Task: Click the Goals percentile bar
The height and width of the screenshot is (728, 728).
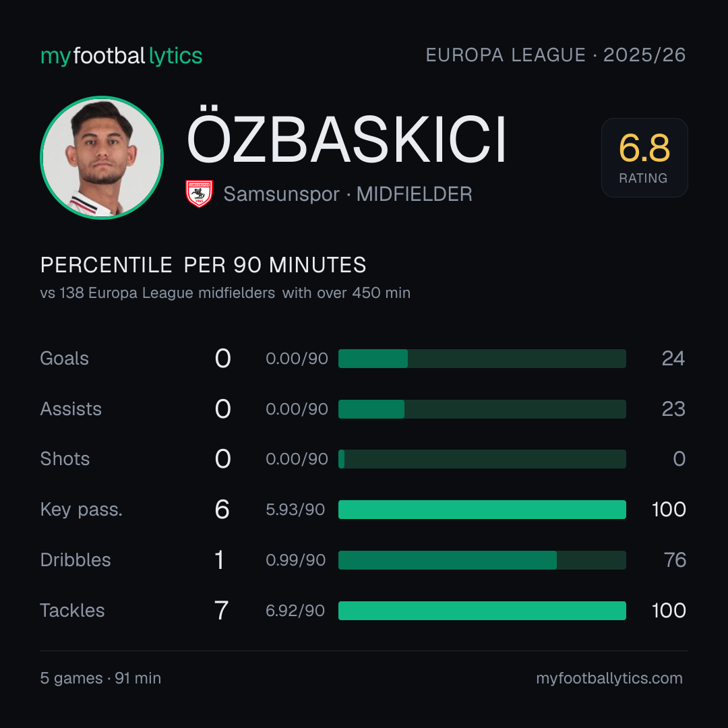Action: pos(482,359)
